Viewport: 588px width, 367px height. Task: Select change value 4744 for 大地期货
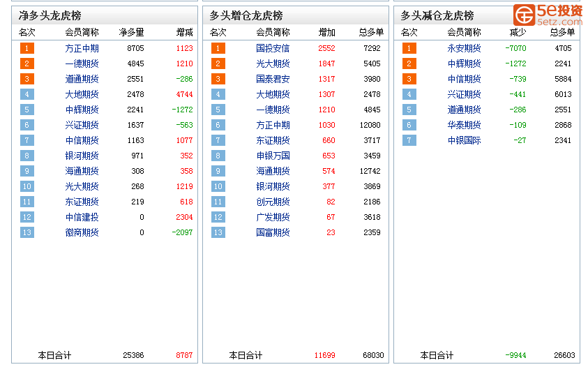pos(185,95)
